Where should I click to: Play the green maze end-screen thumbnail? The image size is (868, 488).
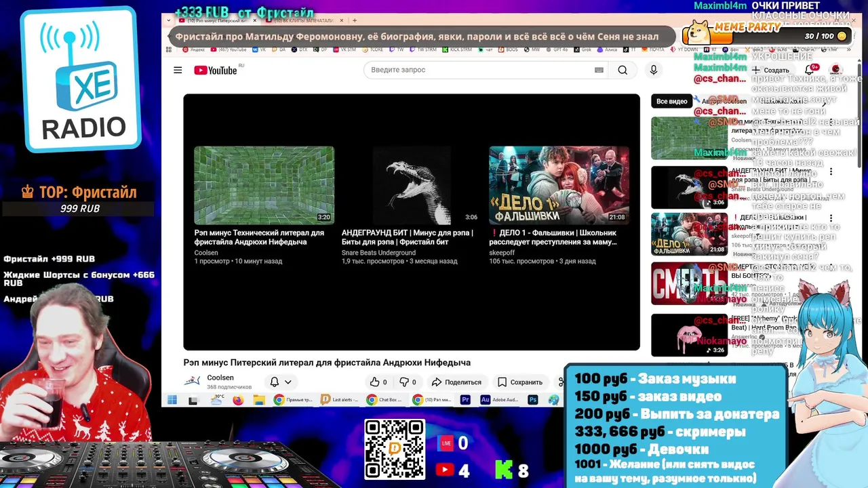click(264, 185)
